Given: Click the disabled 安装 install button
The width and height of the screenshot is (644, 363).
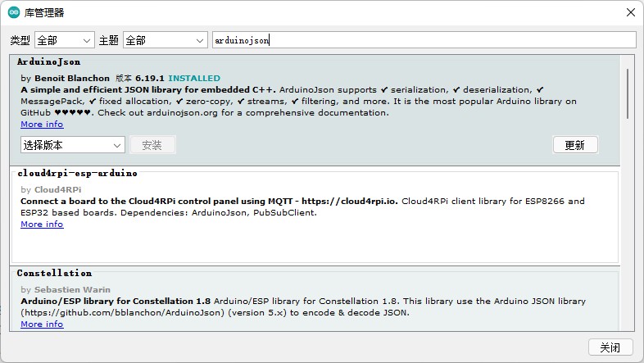Looking at the screenshot, I should tap(152, 145).
